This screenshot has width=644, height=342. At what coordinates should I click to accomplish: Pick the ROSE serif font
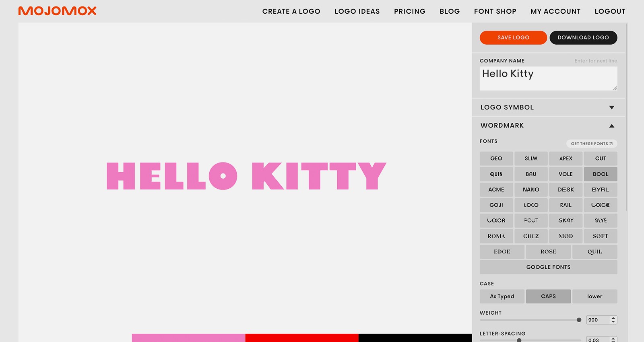pyautogui.click(x=548, y=251)
